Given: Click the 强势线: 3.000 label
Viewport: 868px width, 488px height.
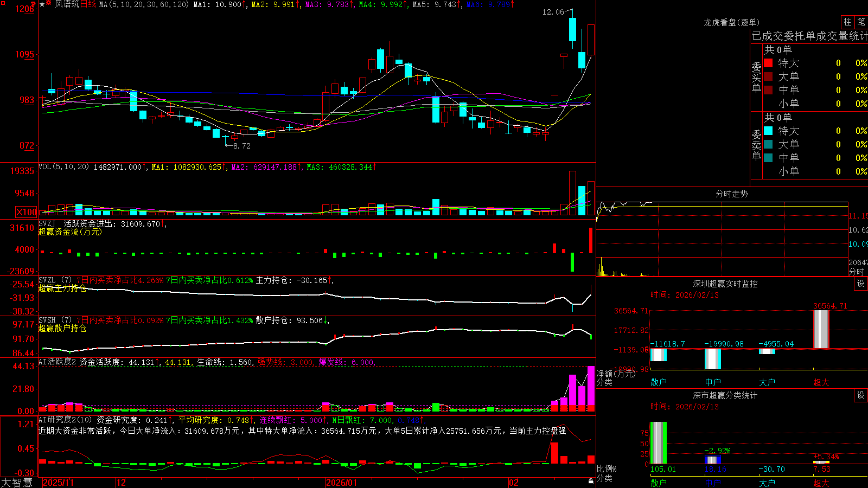Looking at the screenshot, I should (x=285, y=362).
